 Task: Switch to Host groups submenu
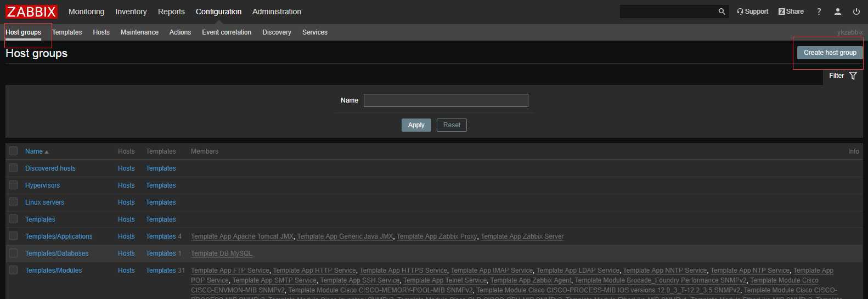pos(23,32)
